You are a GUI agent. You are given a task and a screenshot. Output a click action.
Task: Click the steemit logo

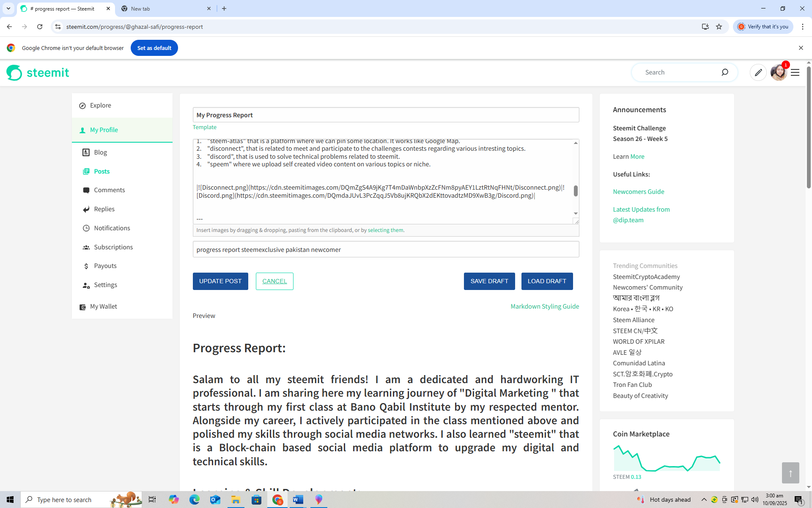tap(38, 73)
